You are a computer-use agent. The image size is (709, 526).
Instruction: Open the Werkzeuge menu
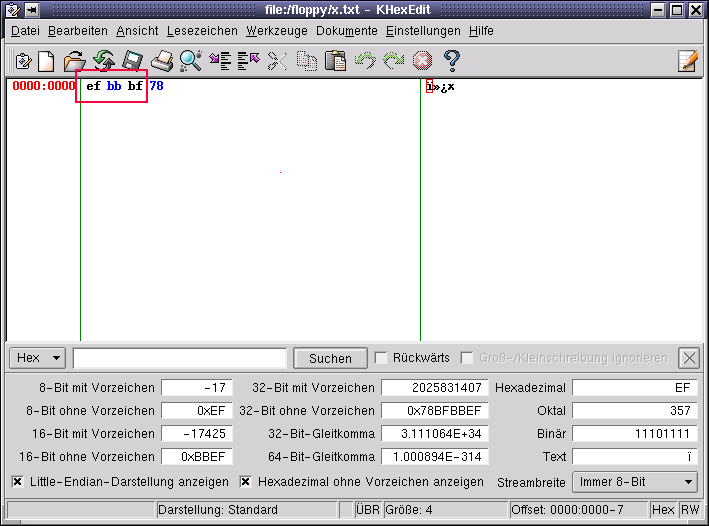point(277,31)
